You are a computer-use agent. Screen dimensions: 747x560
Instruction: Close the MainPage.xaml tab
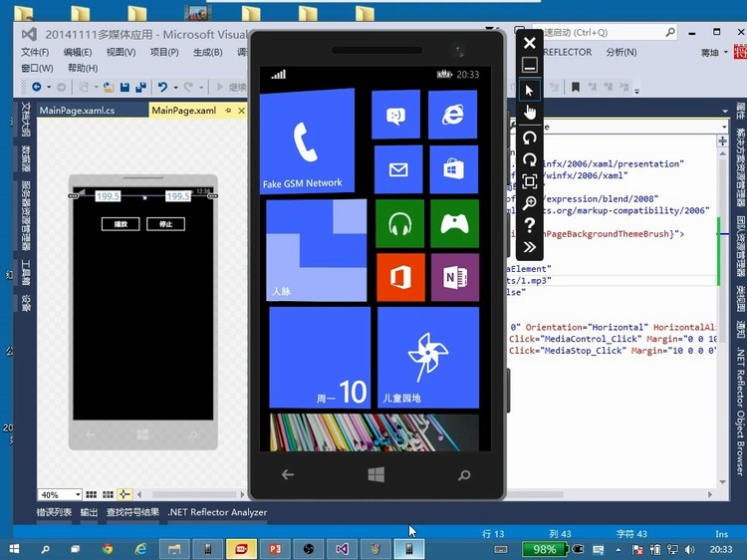point(242,111)
